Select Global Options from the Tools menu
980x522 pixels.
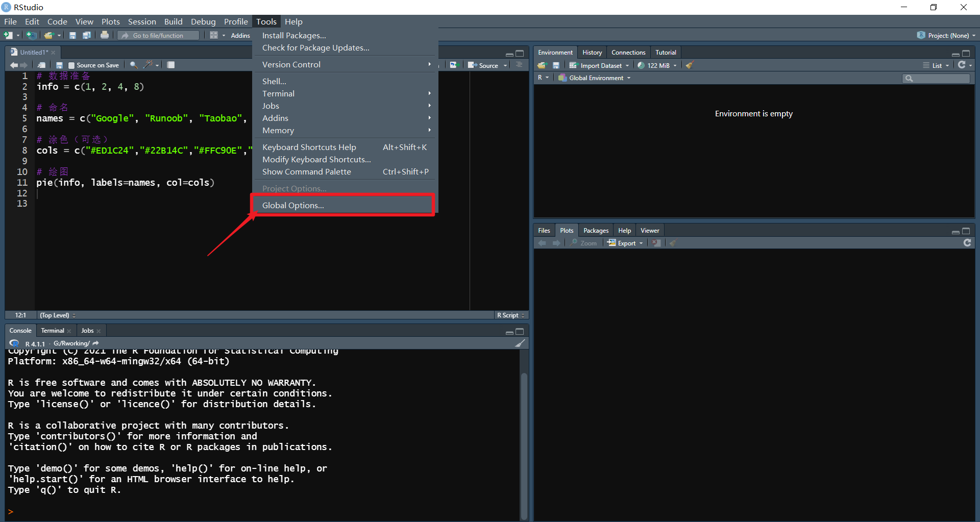click(293, 205)
